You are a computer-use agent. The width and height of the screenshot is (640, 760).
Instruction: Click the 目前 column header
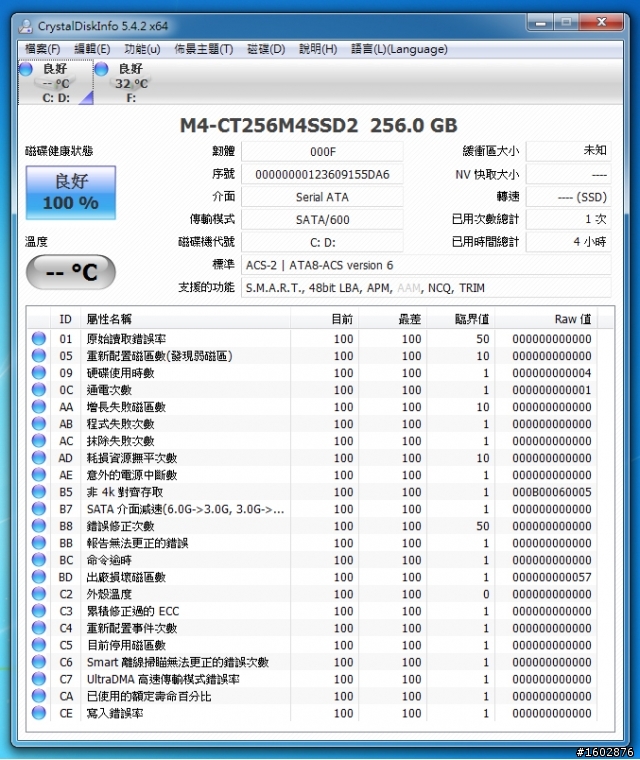(x=324, y=319)
